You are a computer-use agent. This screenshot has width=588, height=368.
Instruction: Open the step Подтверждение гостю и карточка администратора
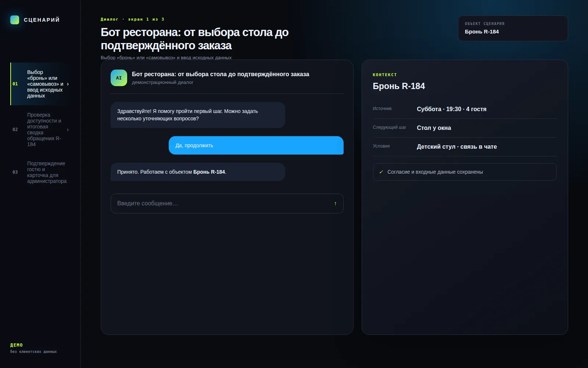point(40,172)
